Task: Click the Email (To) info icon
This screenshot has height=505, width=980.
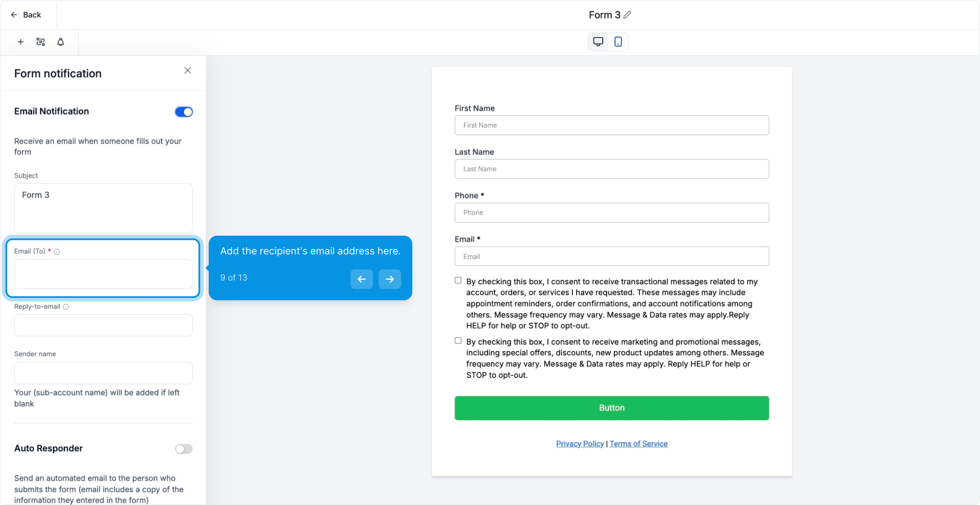Action: [57, 252]
